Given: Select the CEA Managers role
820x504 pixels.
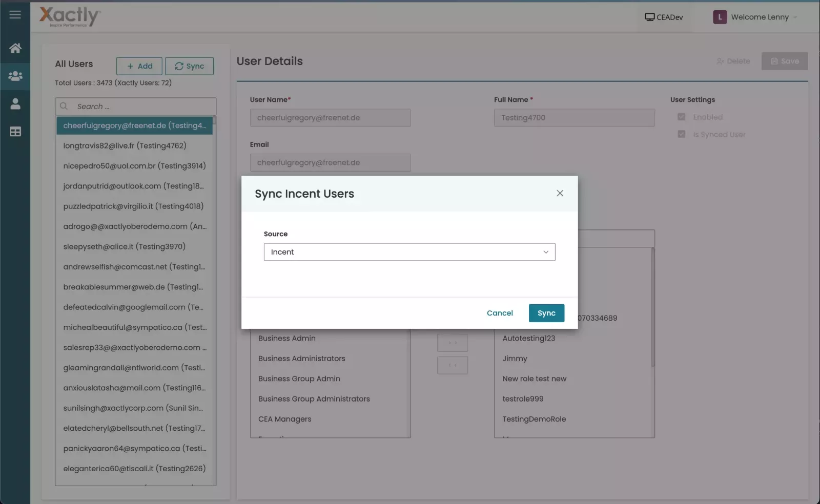Looking at the screenshot, I should tap(329, 419).
